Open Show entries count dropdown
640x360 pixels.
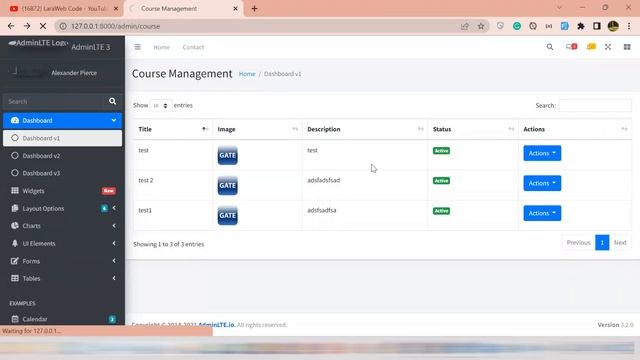(160, 105)
